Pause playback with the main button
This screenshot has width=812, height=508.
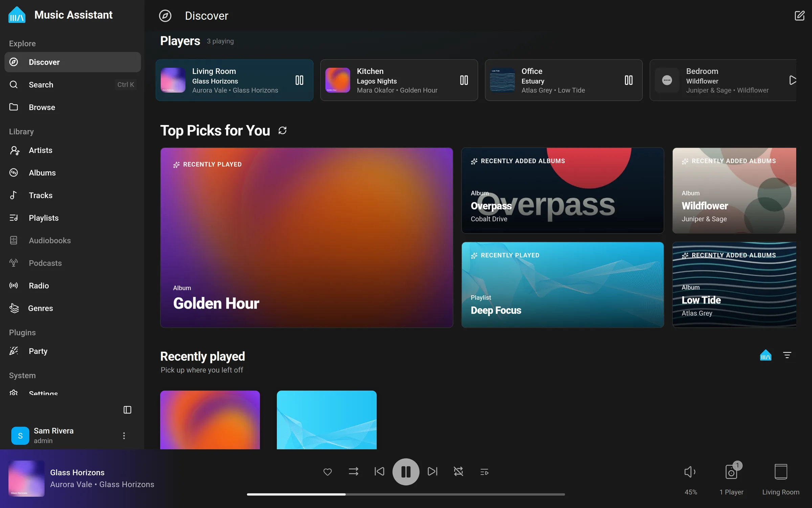406,471
